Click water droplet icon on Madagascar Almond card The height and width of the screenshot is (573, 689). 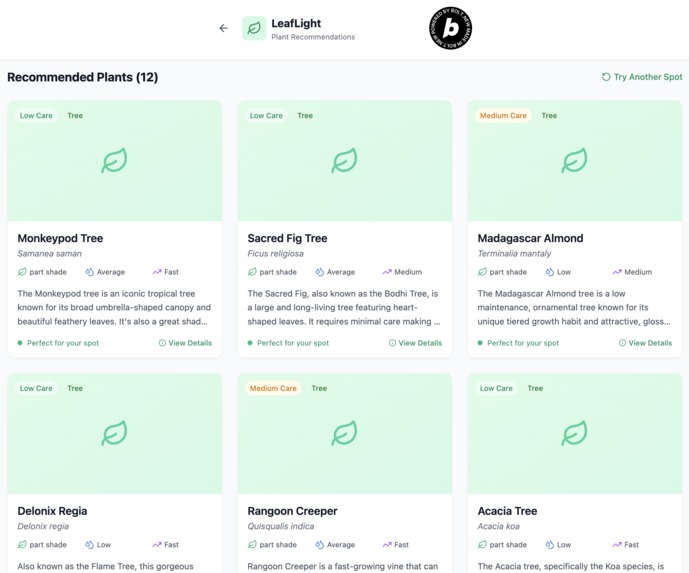[x=550, y=272]
